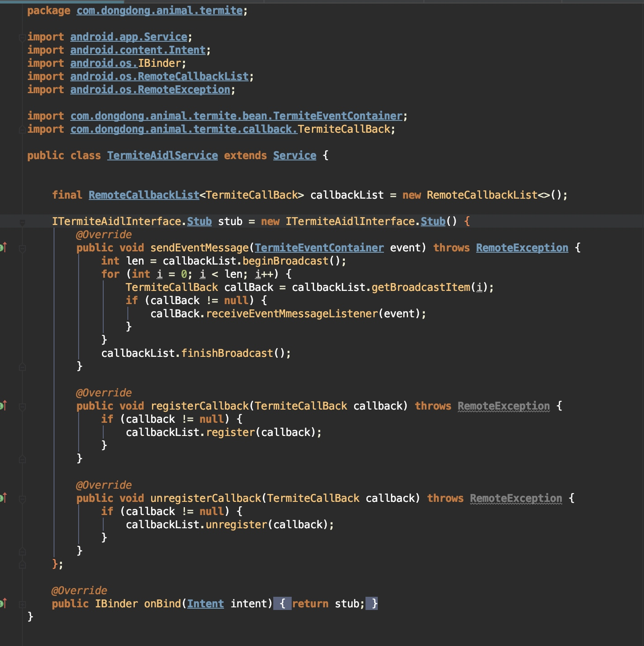
Task: Follow the android.app.Service import link
Action: point(129,37)
